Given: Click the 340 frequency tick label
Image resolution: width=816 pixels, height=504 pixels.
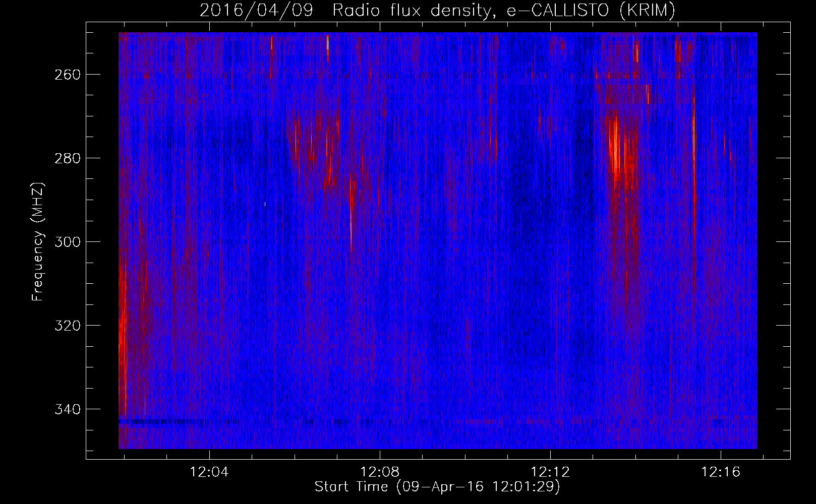Looking at the screenshot, I should 67,409.
